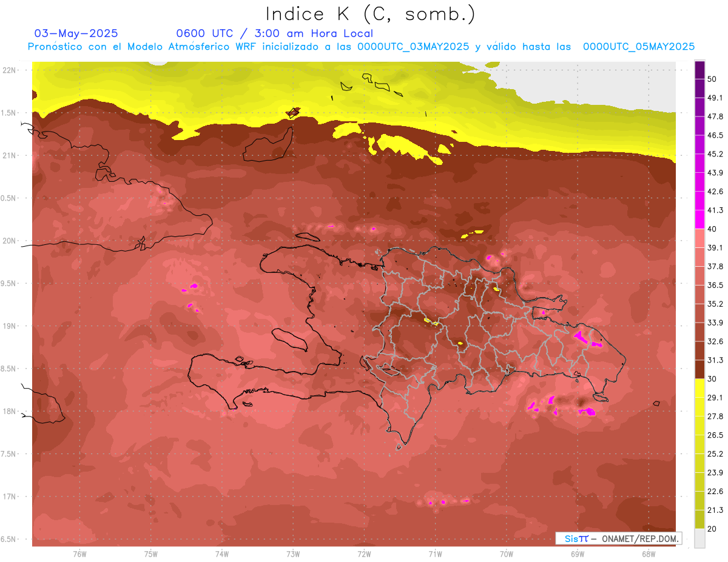This screenshot has height=562, width=728.
Task: Click the '27.8' colorbar value
Action: 715,416
